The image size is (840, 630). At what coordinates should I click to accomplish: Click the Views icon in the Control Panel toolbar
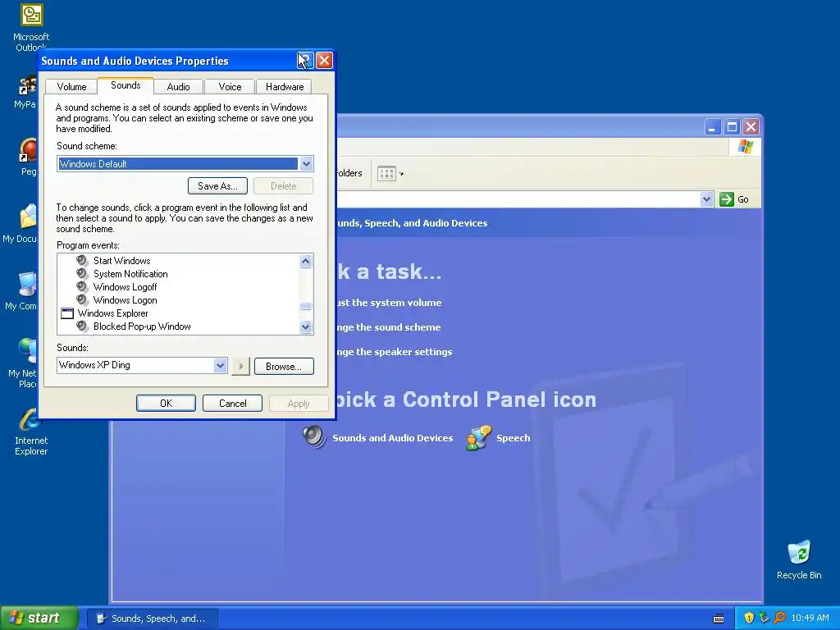point(386,174)
